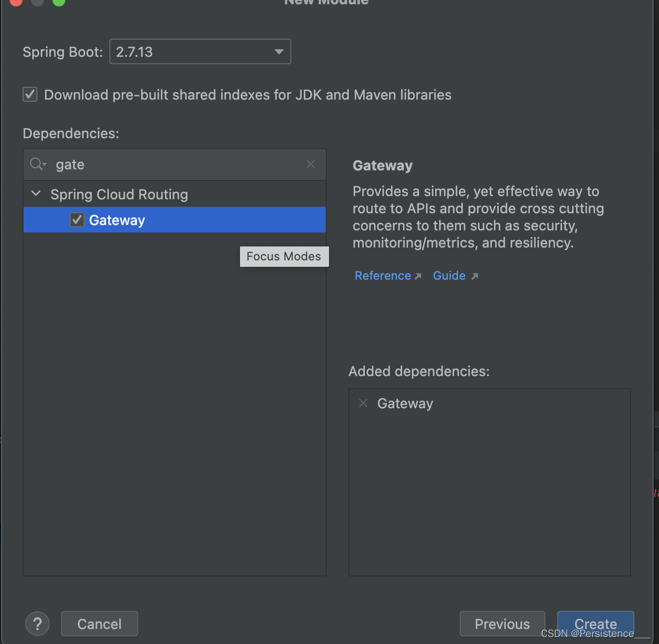Click into the dependency search field
The height and width of the screenshot is (644, 659).
pos(175,164)
